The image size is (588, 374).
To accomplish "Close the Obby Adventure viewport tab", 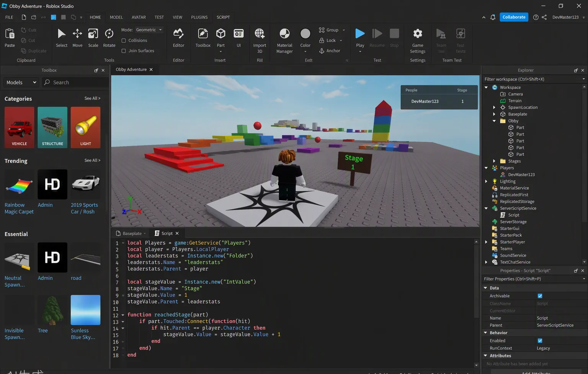I will (x=151, y=69).
